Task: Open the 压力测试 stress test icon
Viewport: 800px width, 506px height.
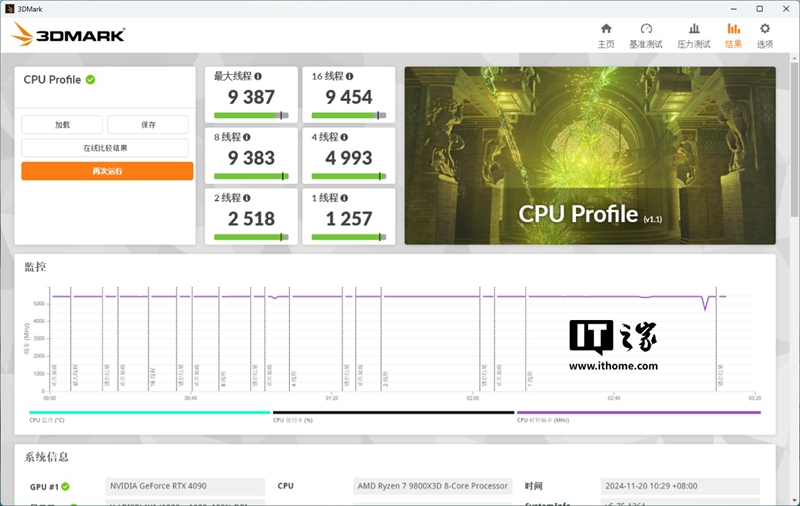Action: [x=694, y=29]
